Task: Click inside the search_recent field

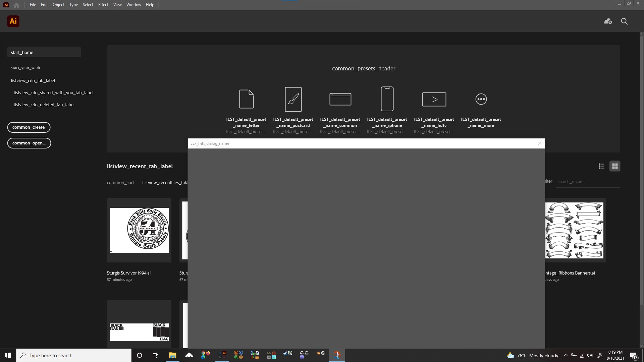Action: pyautogui.click(x=588, y=181)
